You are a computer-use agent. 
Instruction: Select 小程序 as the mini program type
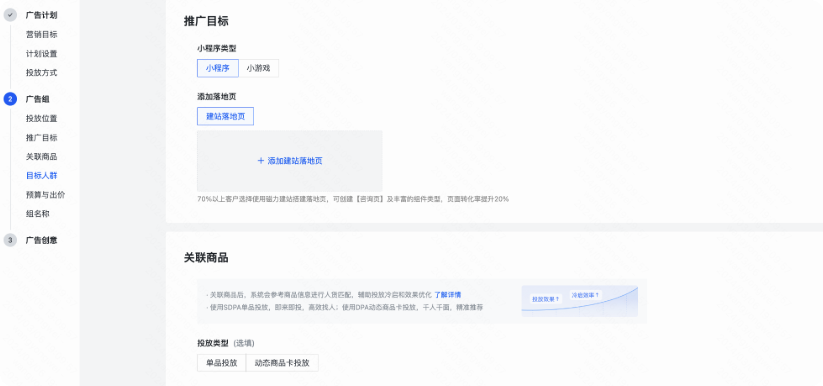(x=218, y=68)
